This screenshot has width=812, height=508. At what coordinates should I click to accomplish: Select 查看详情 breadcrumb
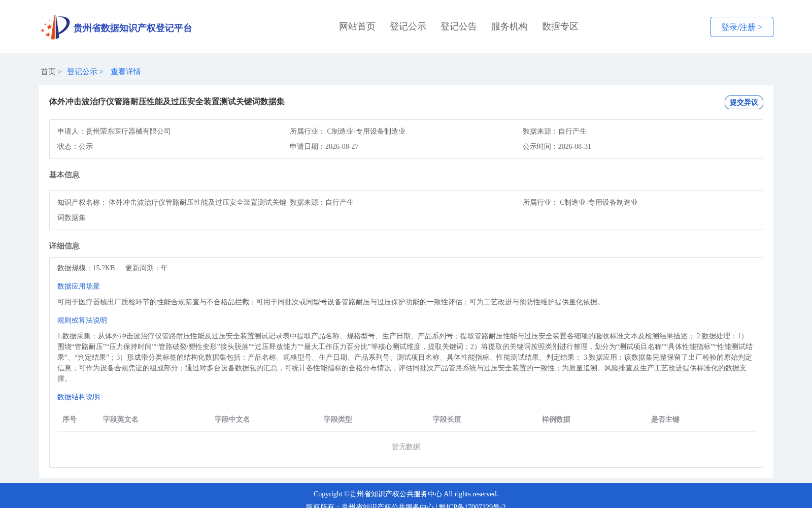coord(126,72)
